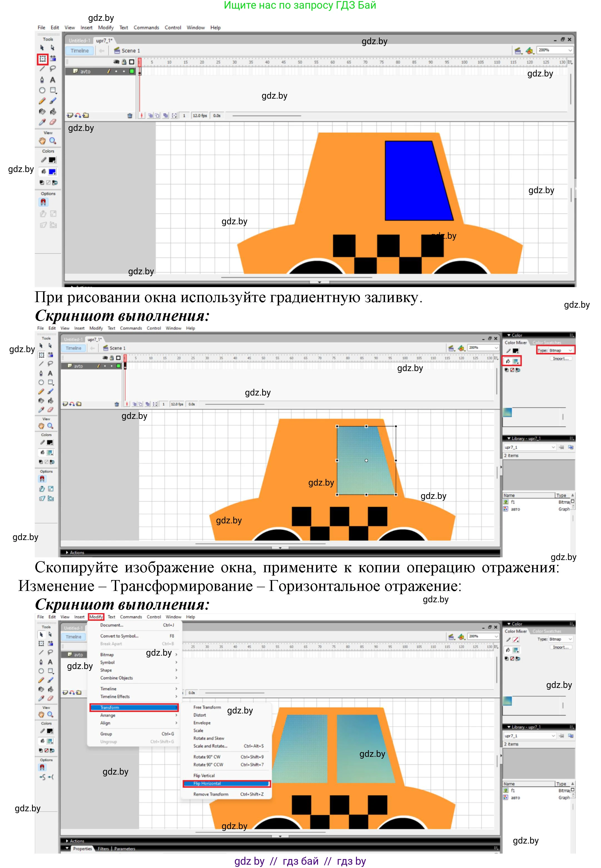Screen dimensions: 601x868
Task: Open the 200% zoom level dropdown
Action: (x=569, y=50)
